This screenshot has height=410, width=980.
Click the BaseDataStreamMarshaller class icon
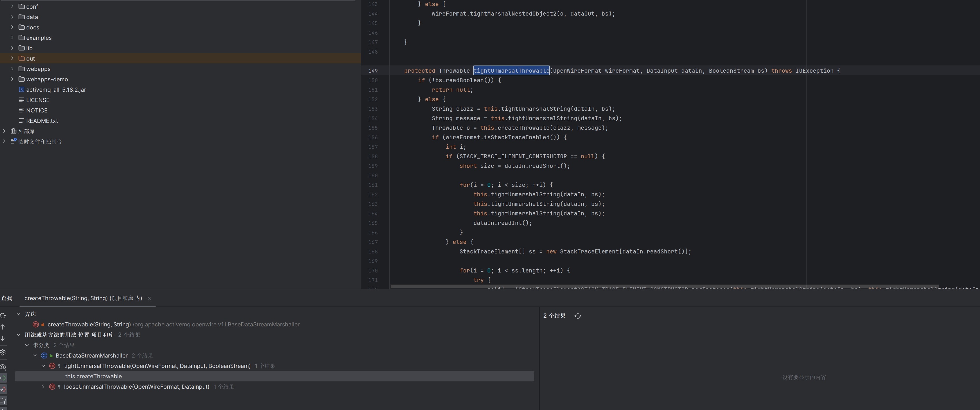[x=44, y=356]
